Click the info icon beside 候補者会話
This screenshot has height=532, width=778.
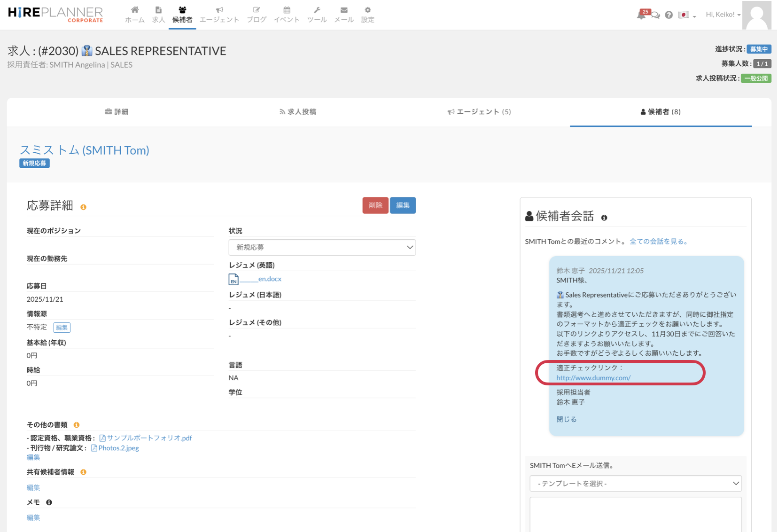[x=604, y=218]
